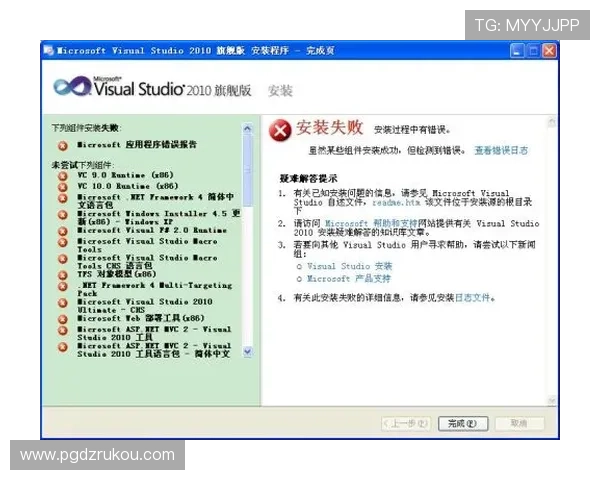Screen dimensions: 600x480
Task: Click error icon beside ASP.NET MVC 2 工具
Action: (x=63, y=330)
